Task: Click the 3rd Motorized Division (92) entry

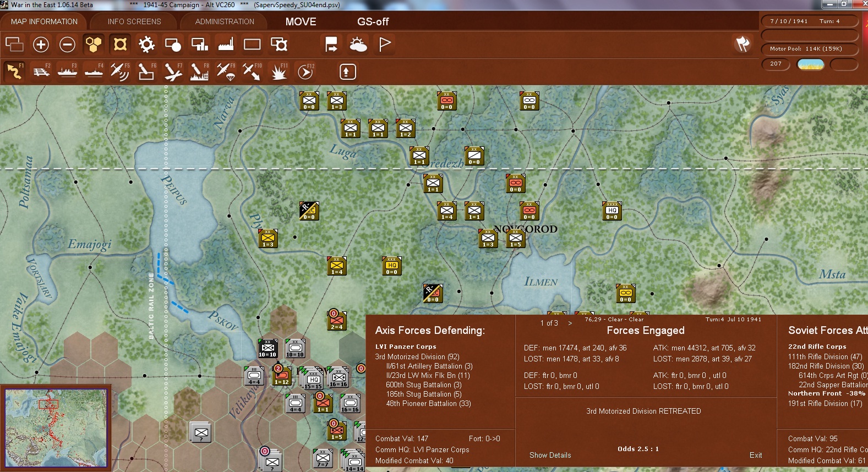Action: click(x=417, y=356)
